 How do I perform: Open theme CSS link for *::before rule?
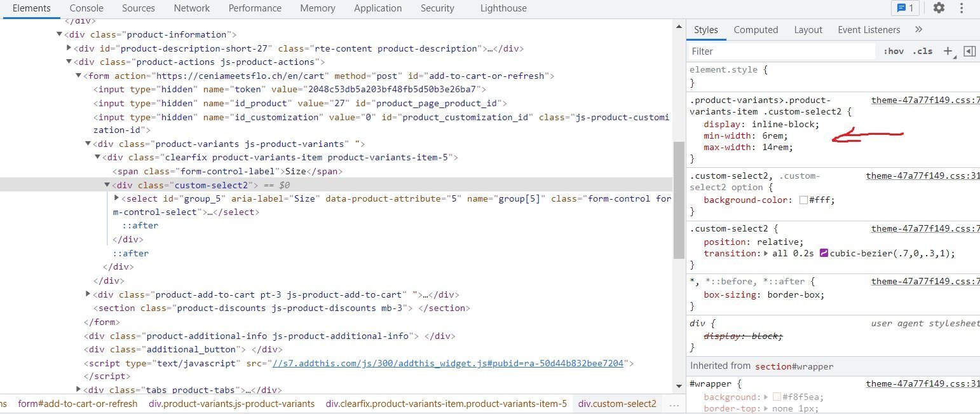point(925,281)
